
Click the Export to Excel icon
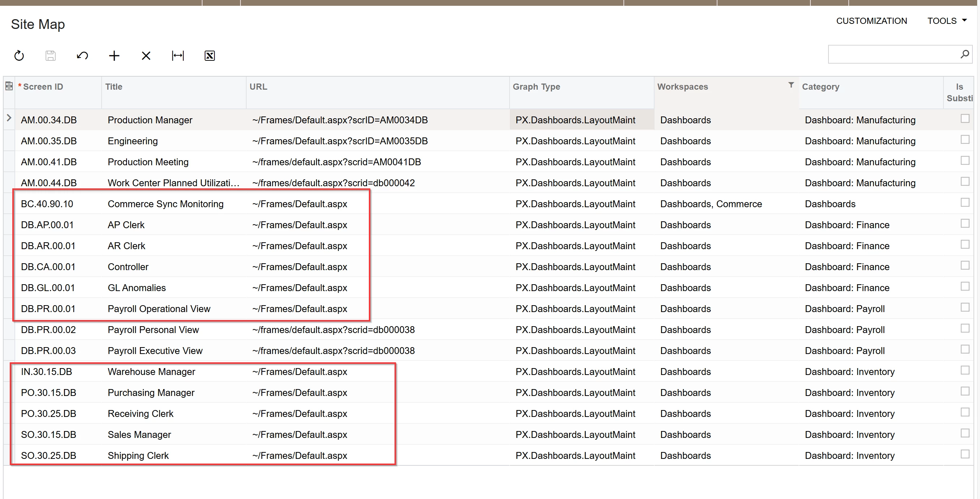point(210,56)
